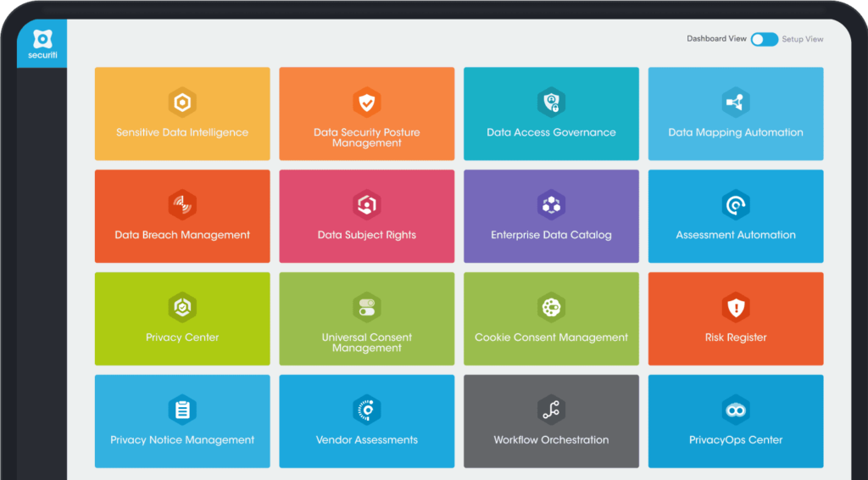Viewport: 868px width, 480px height.
Task: Open the Vendor Assessments tile
Action: tap(366, 421)
